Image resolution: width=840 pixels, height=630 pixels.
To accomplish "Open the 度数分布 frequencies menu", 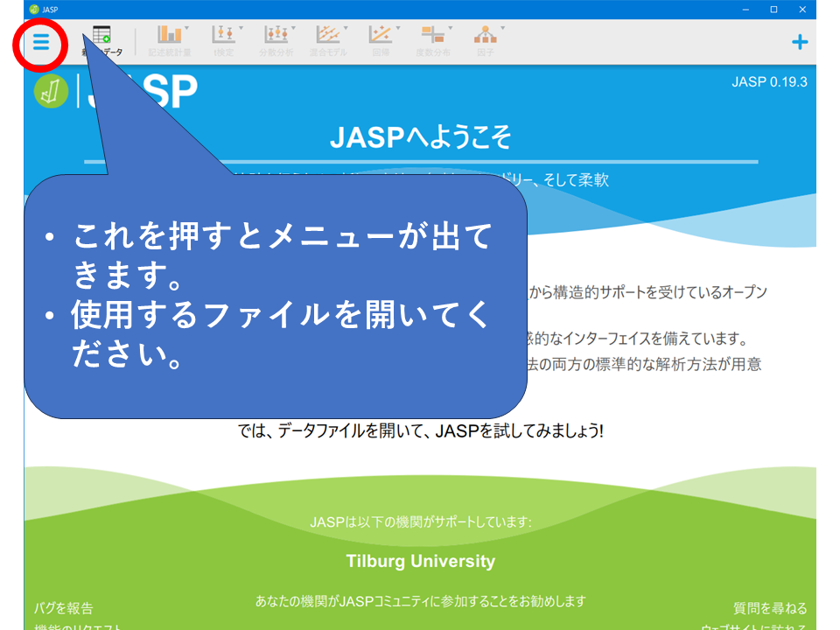I will tap(433, 41).
